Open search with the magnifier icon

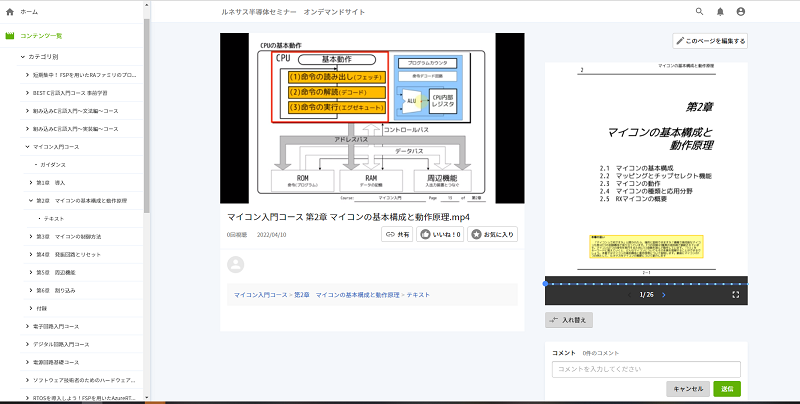pos(699,11)
